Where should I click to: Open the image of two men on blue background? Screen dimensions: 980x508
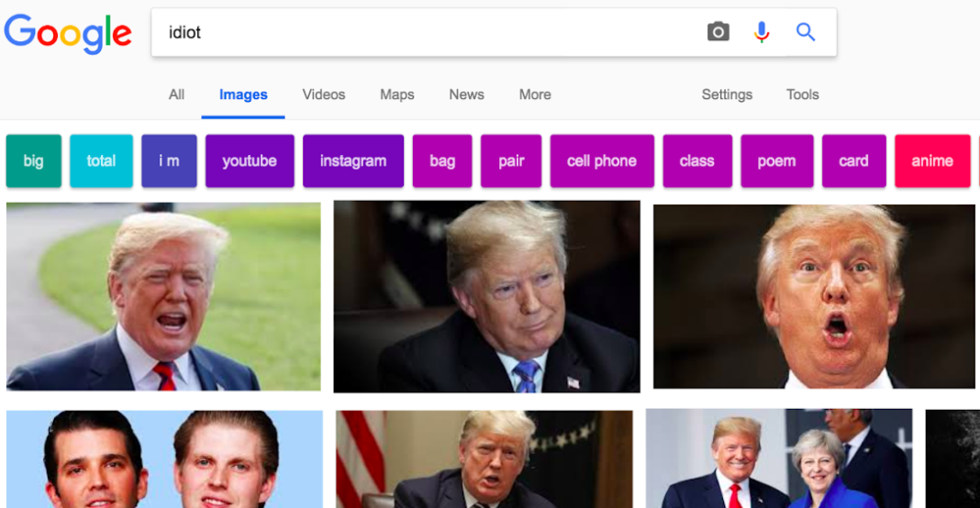[x=164, y=458]
